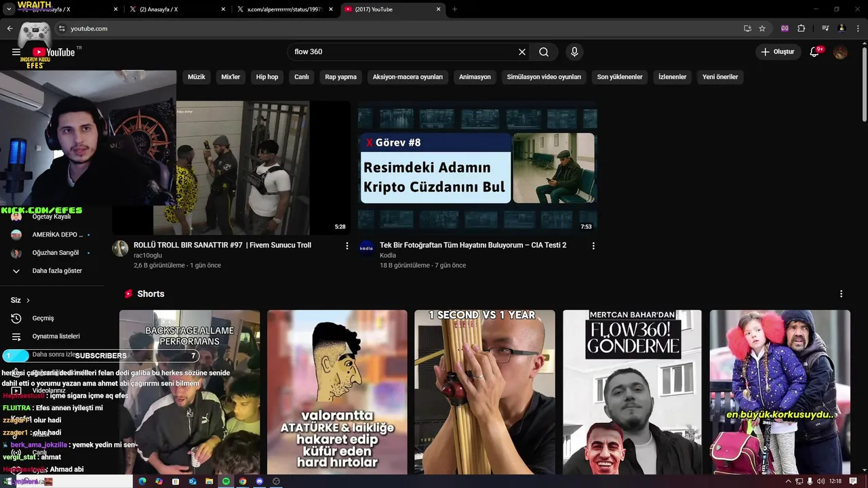The image size is (868, 488).
Task: Run search with the magnifier button
Action: tap(544, 52)
